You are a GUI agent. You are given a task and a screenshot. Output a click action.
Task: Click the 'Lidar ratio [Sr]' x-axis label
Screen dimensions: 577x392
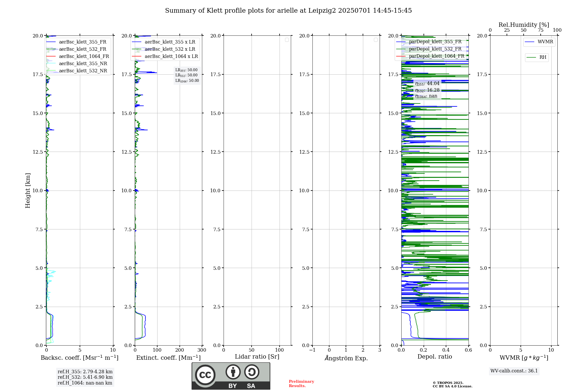[x=257, y=357]
